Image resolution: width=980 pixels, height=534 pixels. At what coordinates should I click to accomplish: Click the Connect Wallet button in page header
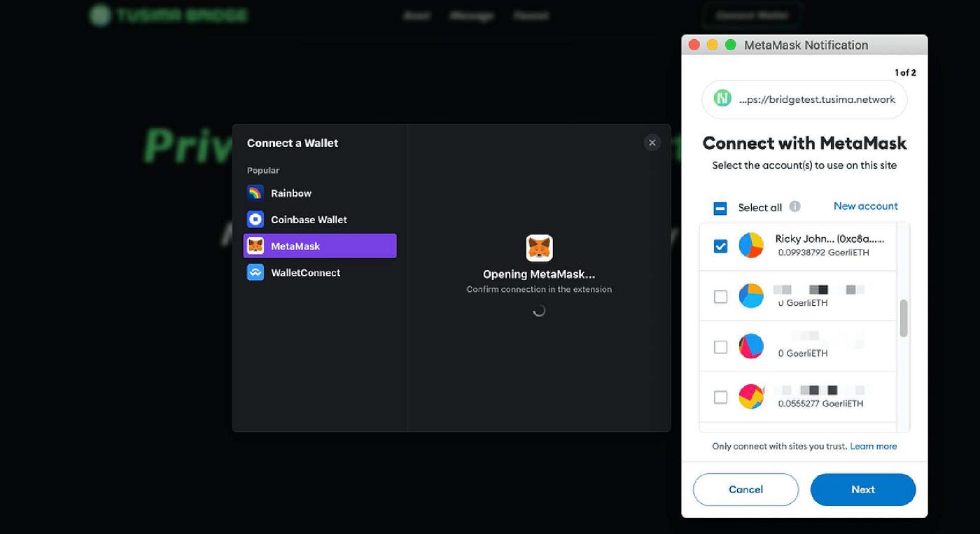(x=752, y=15)
